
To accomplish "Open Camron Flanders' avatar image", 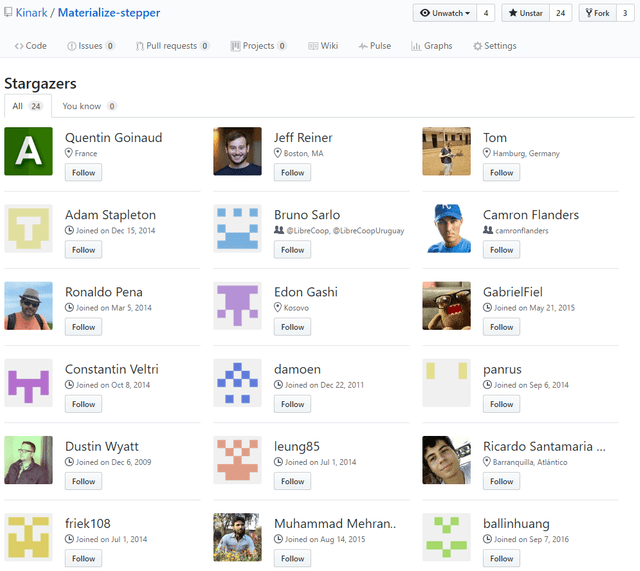I will click(446, 228).
